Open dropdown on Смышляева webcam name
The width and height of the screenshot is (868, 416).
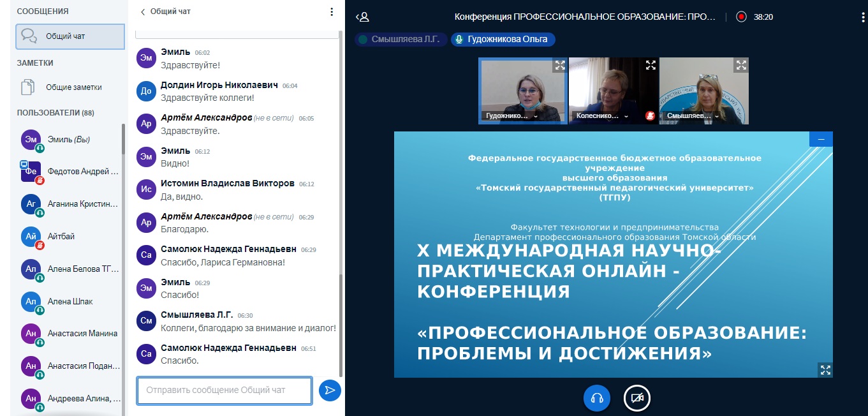tap(717, 117)
